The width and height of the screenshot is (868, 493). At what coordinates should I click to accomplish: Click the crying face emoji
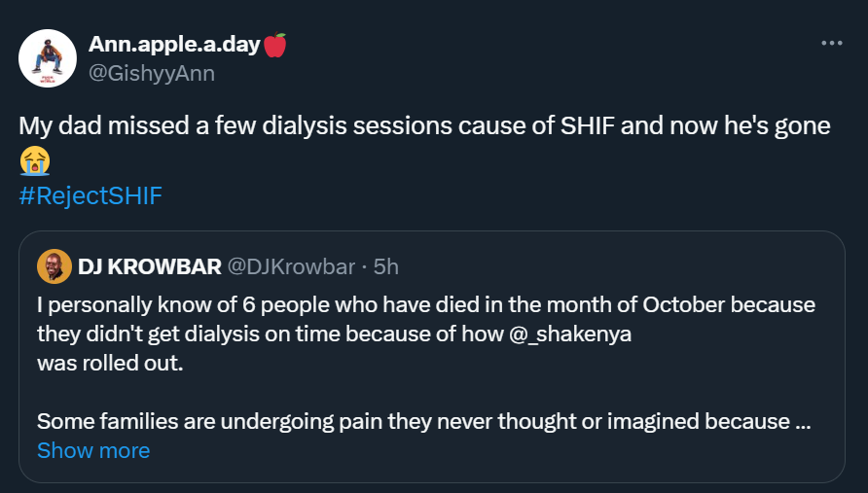(34, 161)
